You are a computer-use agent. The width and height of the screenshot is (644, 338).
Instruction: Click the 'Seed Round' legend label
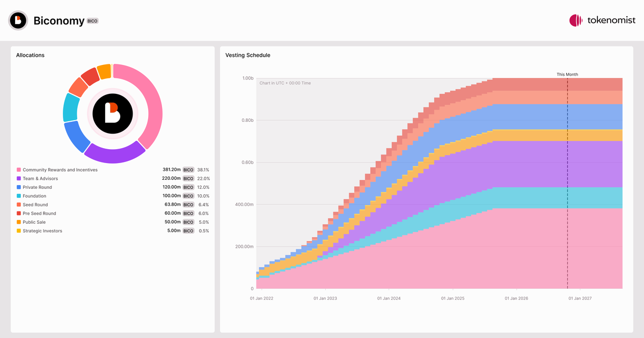[x=35, y=205]
